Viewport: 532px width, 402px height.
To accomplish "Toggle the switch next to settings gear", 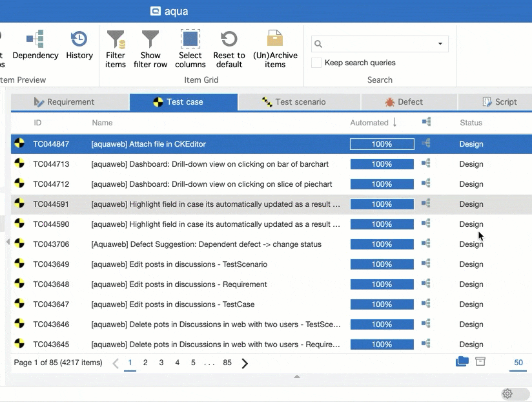I will 522,394.
